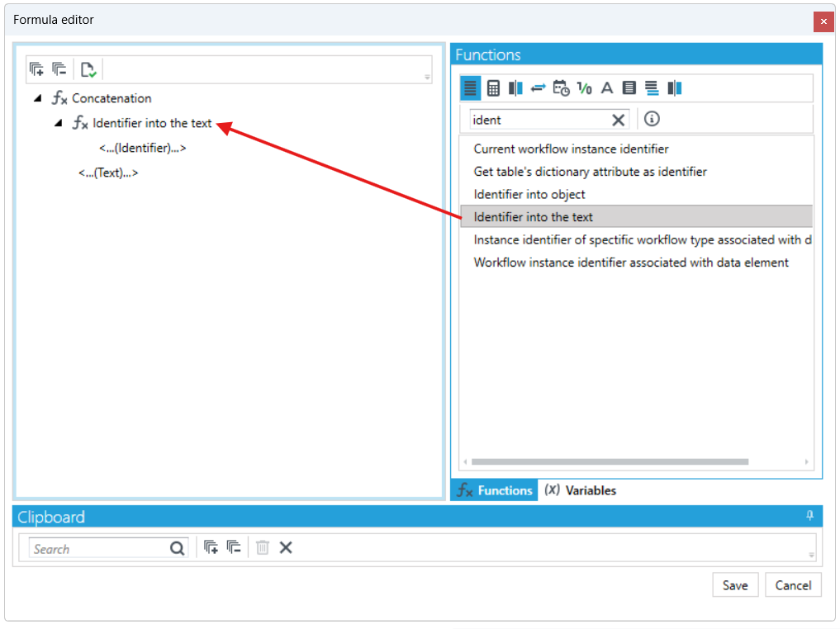Collapse the Concatenation tree node

pos(37,98)
